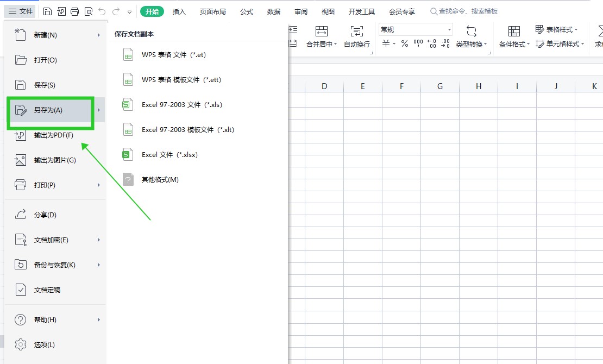Screen dimensions: 603x364
Task: Click the Print icon in quick access toolbar
Action: tap(75, 11)
